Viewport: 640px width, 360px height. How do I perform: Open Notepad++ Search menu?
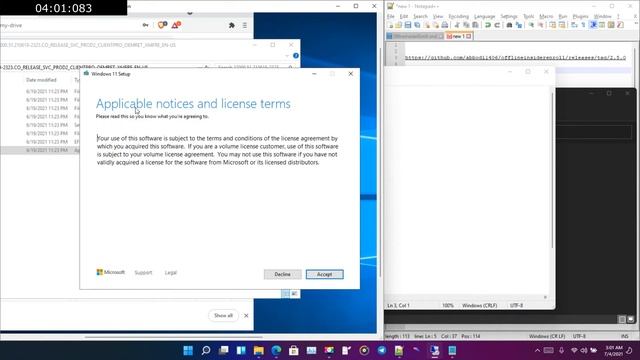pos(420,16)
